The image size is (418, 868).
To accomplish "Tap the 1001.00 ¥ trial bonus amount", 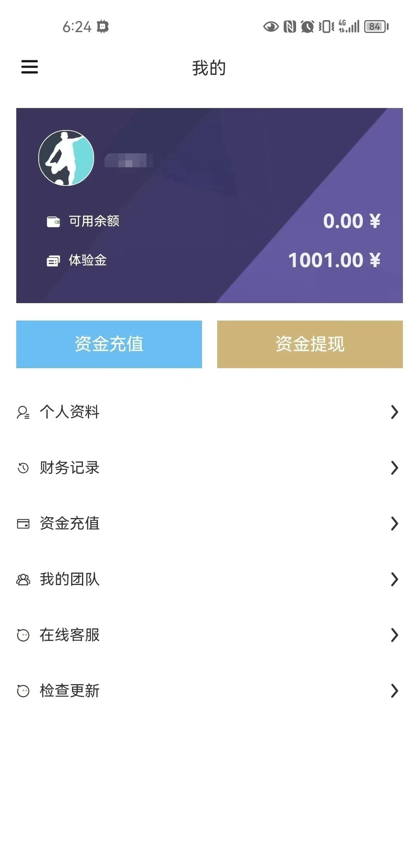I will [x=334, y=260].
